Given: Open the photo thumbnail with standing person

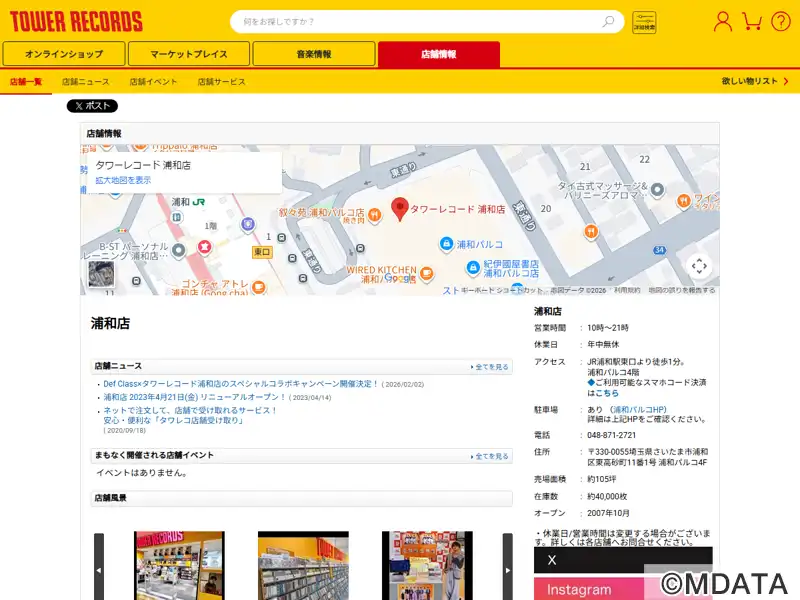Looking at the screenshot, I should click(x=427, y=565).
